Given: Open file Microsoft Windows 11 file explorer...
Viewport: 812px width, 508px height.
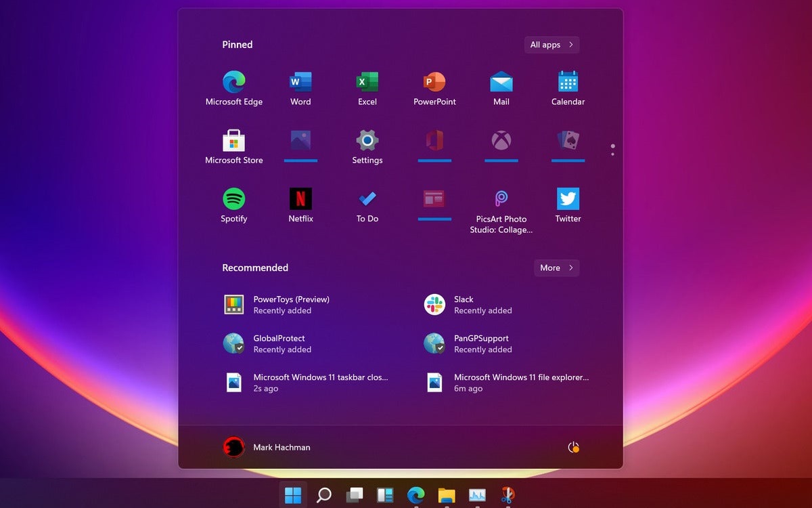Looking at the screenshot, I should [507, 383].
